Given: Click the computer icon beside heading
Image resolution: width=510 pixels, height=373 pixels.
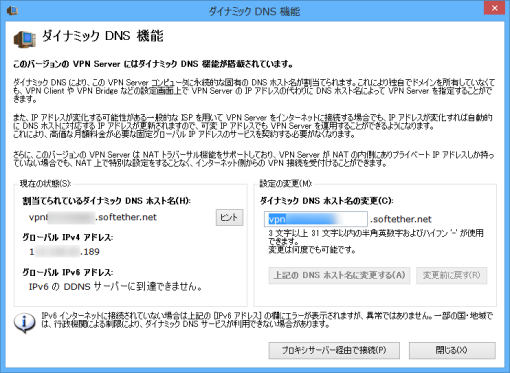Looking at the screenshot, I should [x=24, y=39].
